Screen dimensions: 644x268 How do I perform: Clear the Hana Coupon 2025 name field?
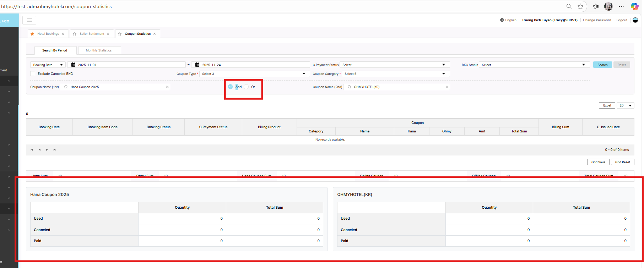pos(167,87)
